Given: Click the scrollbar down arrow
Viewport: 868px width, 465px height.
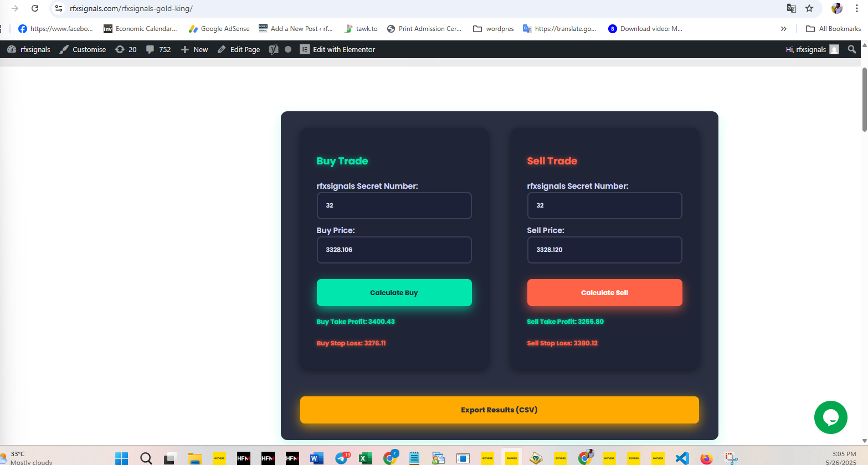Looking at the screenshot, I should [864, 441].
